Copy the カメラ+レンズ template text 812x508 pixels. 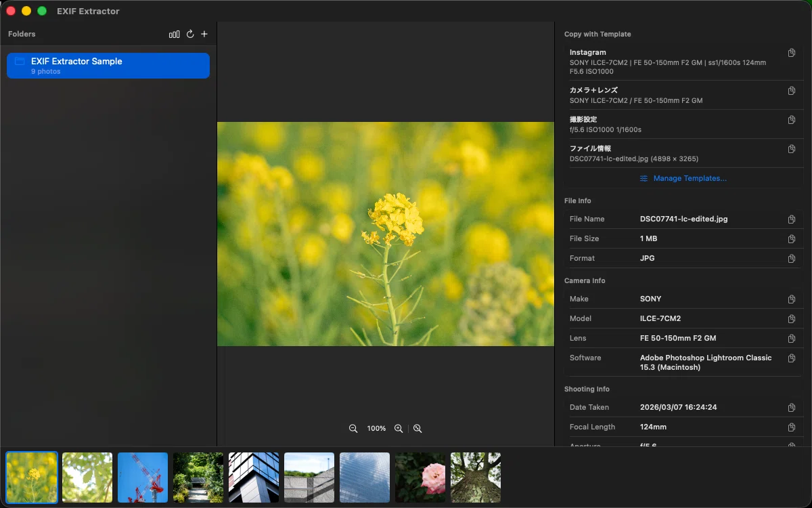pos(791,91)
